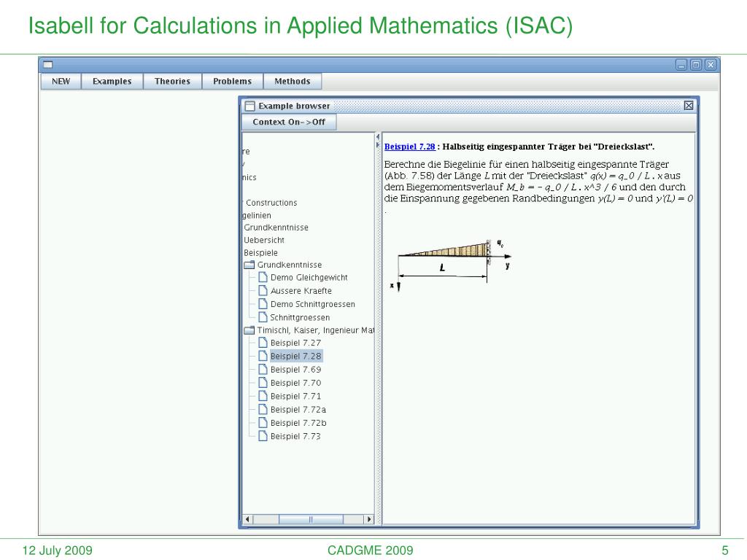Maximize the ISAC main window
This screenshot has width=747, height=560.
coord(696,65)
